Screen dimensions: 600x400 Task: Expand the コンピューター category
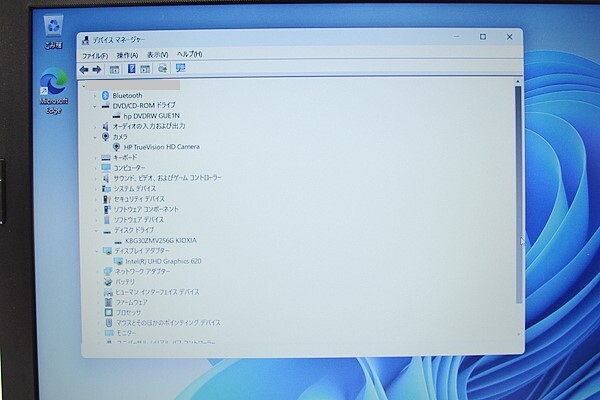coord(96,168)
